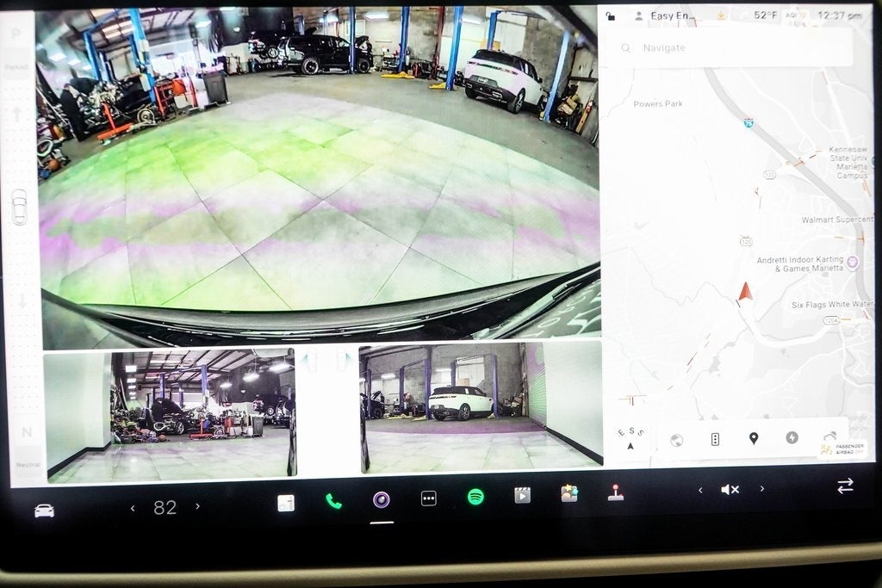
Task: Open the Phone app
Action: tap(333, 501)
